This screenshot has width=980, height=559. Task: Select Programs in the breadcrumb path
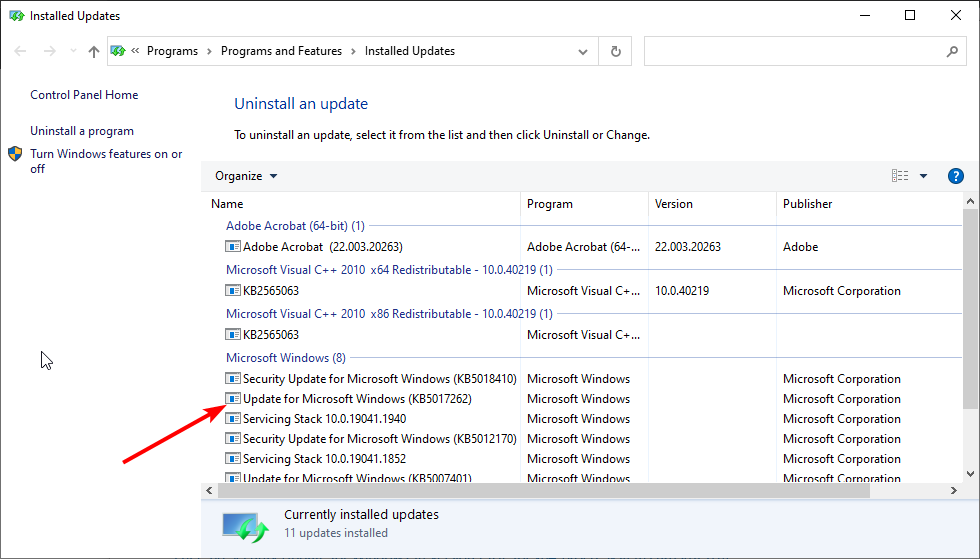172,51
